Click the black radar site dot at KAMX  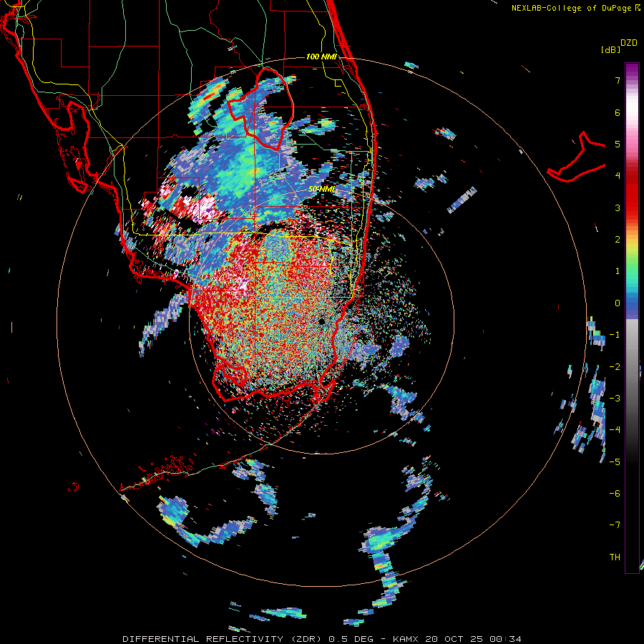[x=321, y=321]
